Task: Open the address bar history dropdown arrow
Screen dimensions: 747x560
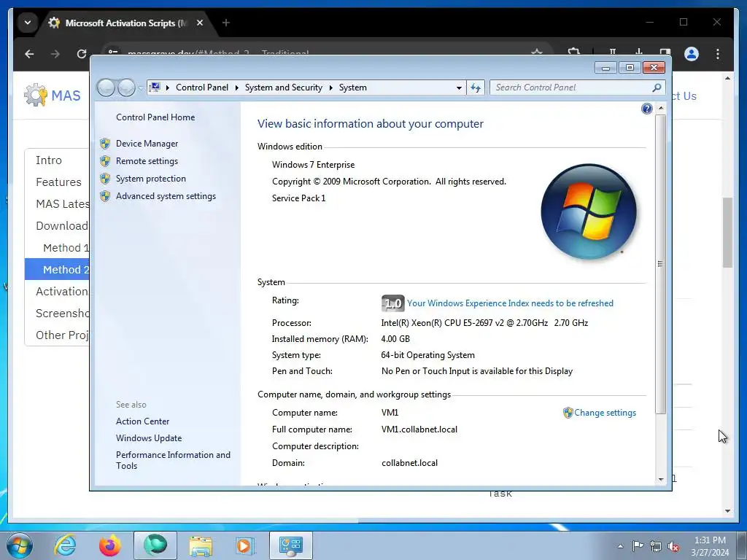Action: pos(459,87)
